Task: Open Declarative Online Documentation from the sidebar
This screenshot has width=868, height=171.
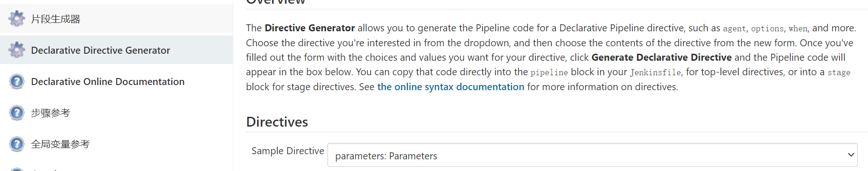Action: click(108, 82)
